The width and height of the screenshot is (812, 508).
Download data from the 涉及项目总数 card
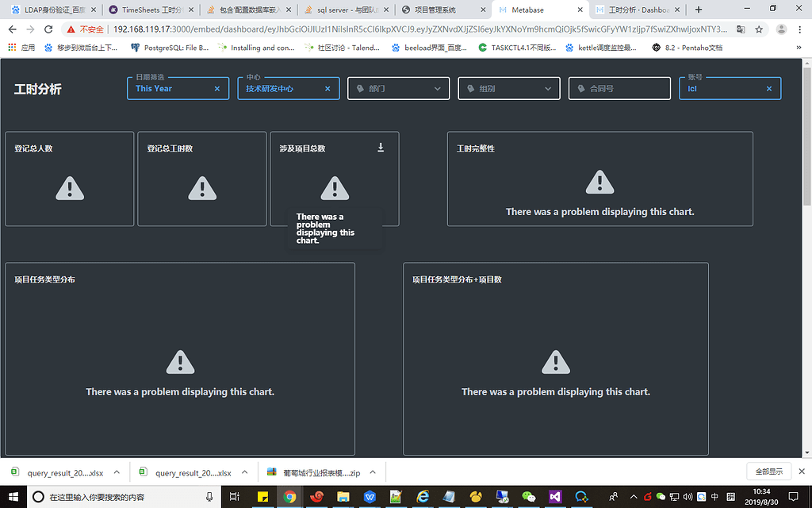point(380,148)
